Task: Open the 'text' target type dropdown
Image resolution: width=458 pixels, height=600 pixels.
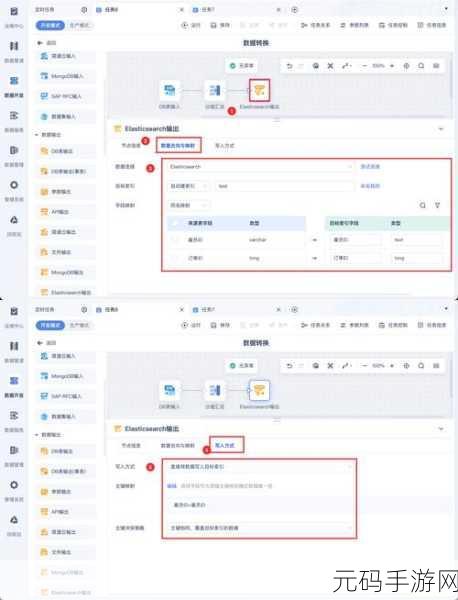Action: pyautogui.click(x=416, y=240)
